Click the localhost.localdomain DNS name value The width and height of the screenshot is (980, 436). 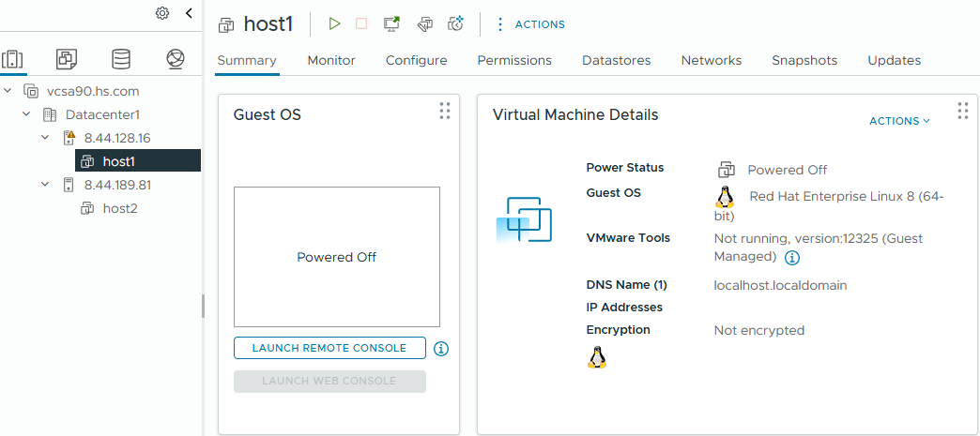pos(781,285)
